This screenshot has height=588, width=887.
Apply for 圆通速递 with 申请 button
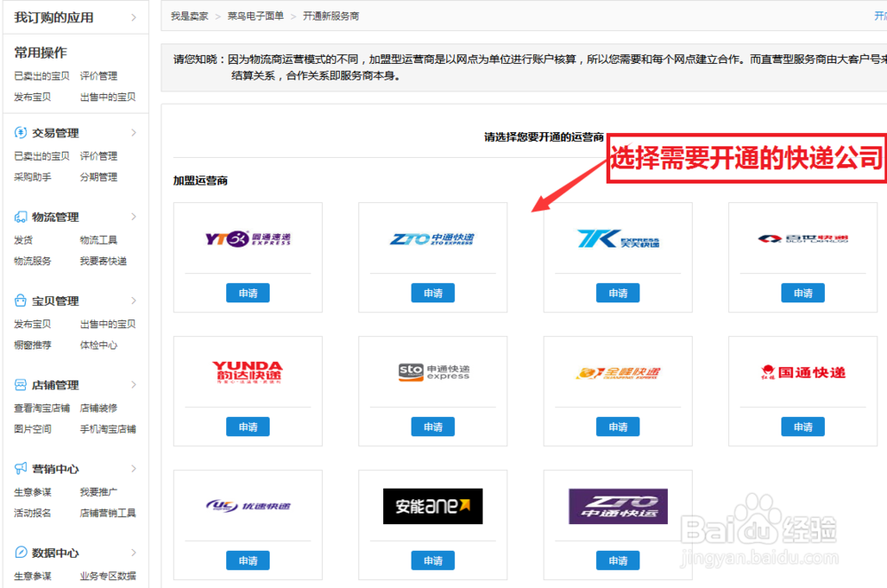point(247,293)
